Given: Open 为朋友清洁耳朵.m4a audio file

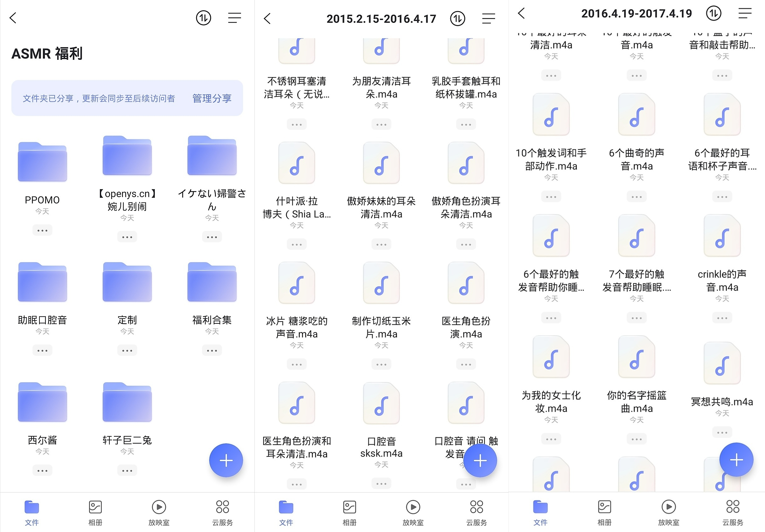Looking at the screenshot, I should pyautogui.click(x=381, y=51).
